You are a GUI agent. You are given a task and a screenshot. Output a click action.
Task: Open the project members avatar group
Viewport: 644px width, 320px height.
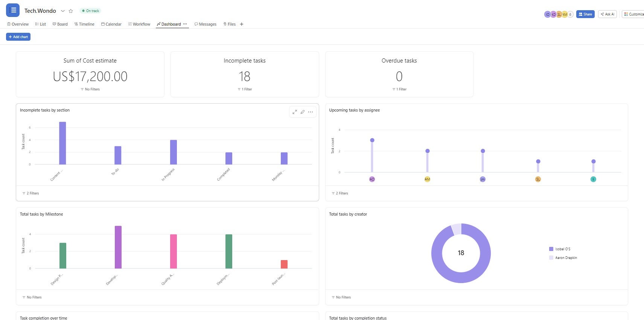559,14
